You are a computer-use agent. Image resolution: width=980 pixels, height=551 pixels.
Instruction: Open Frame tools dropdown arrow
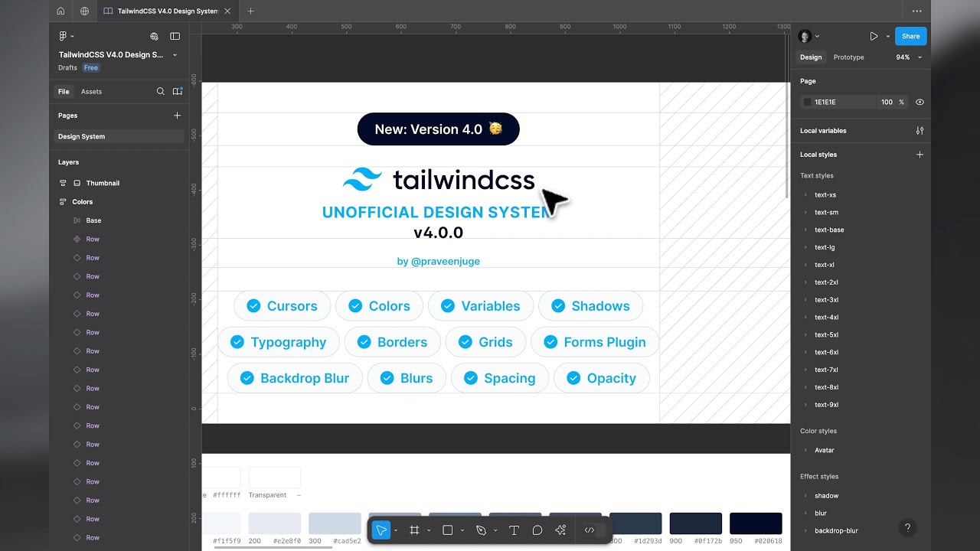[x=429, y=530]
